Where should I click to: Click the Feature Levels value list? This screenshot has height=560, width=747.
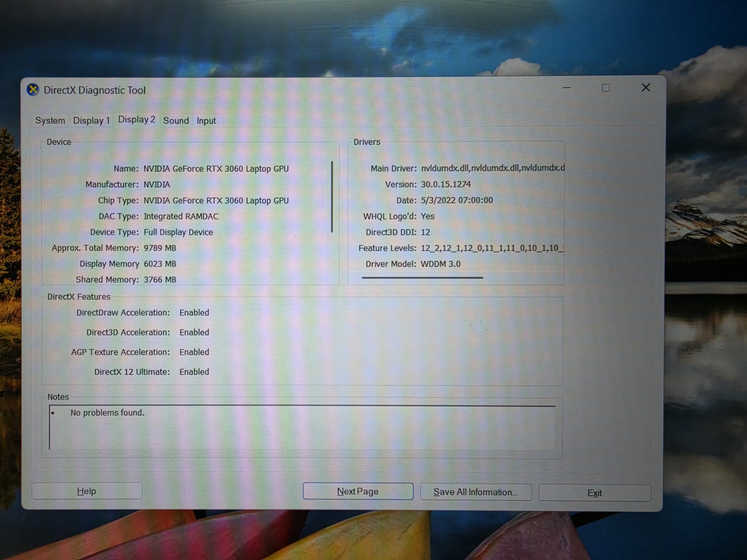click(492, 248)
